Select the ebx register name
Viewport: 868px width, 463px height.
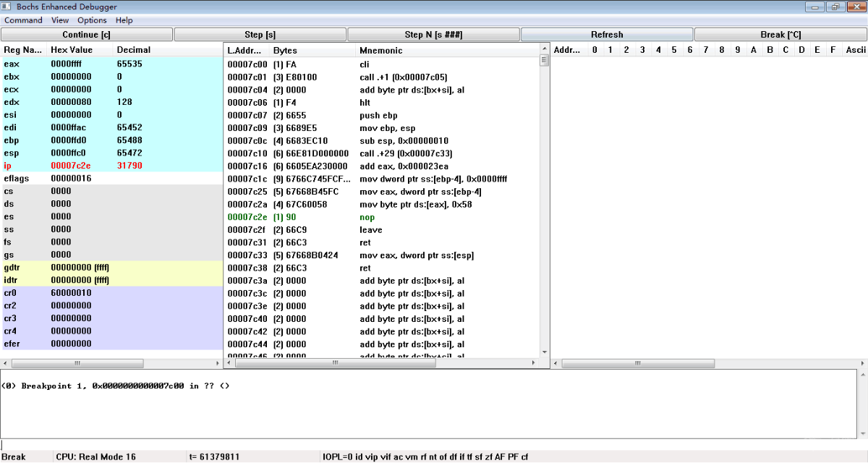(x=12, y=77)
